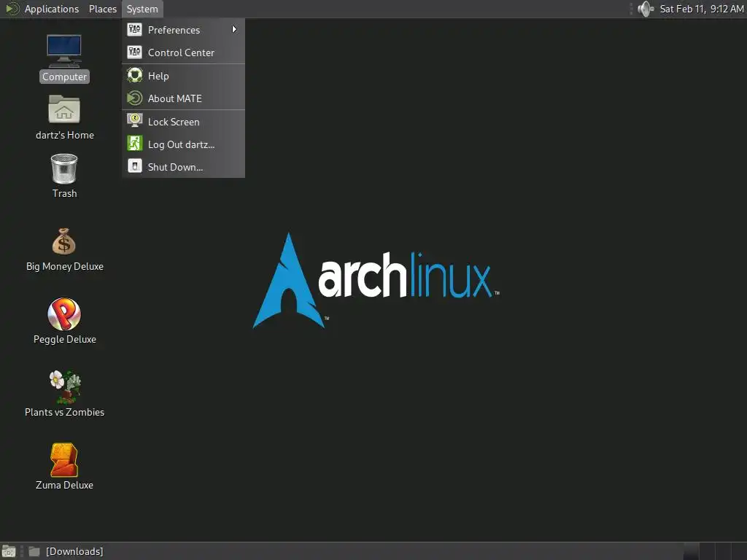Select Lock Screen in System menu
747x560 pixels.
(x=183, y=122)
